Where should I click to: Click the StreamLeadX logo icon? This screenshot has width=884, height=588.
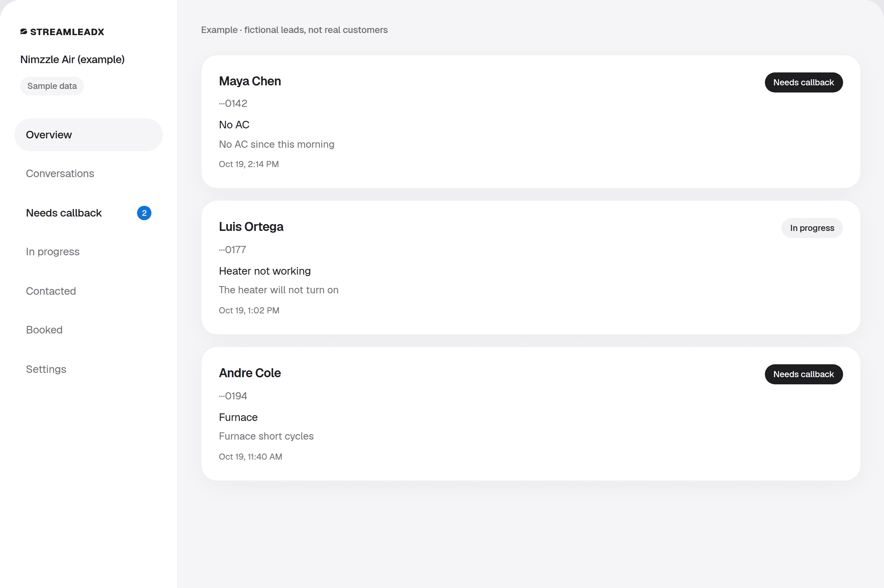pos(24,32)
